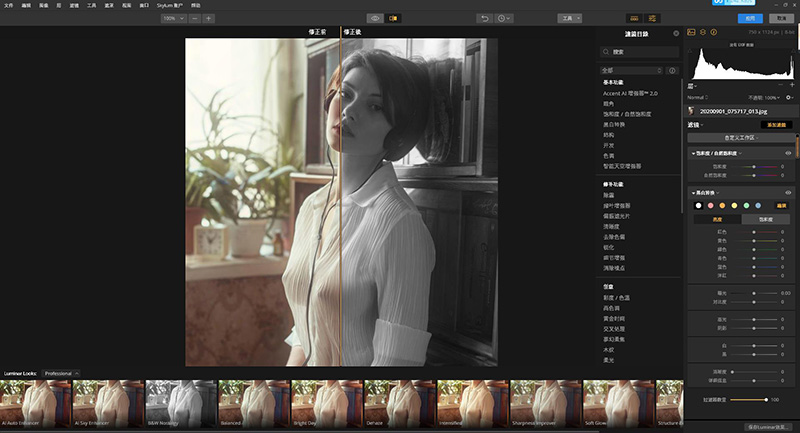This screenshot has height=433, width=800.
Task: Apply the B&W Nostalgy look thumbnail
Action: pos(181,403)
